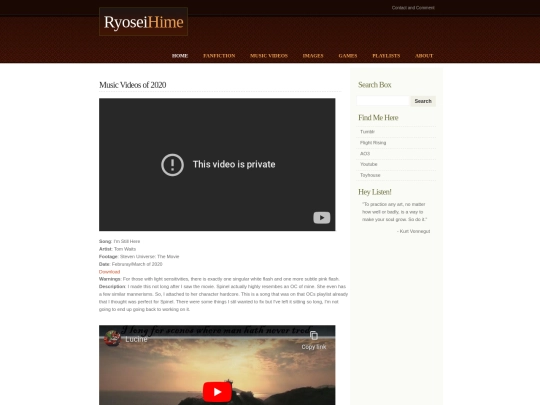Click the exclamation alert icon in private video
Viewport: 540px width, 405px height.
172,165
